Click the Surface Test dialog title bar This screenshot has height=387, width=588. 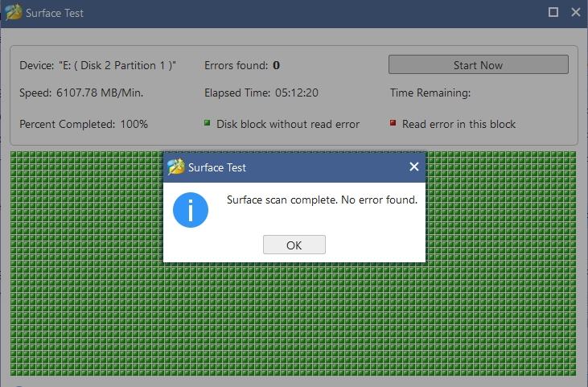294,167
